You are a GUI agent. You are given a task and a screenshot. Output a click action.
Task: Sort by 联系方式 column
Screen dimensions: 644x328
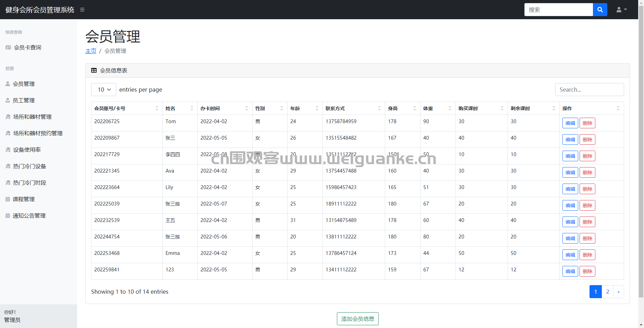coord(354,108)
